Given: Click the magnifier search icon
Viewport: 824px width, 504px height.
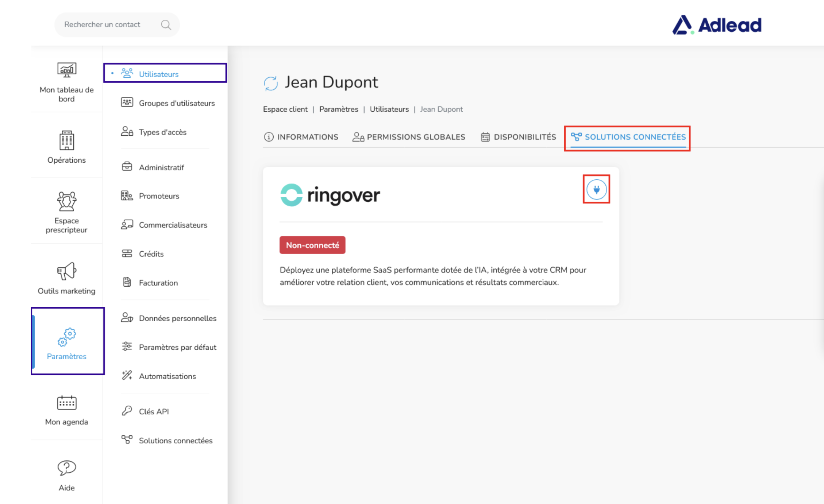Looking at the screenshot, I should 166,25.
